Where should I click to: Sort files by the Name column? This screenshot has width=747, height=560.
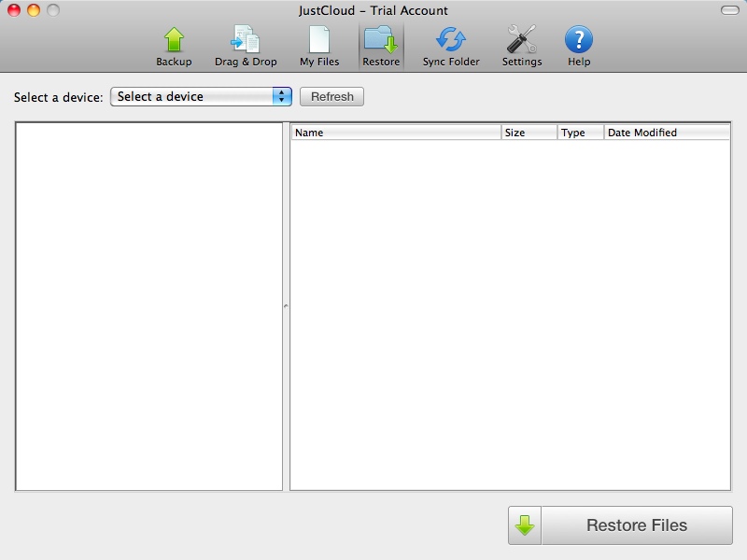point(396,133)
